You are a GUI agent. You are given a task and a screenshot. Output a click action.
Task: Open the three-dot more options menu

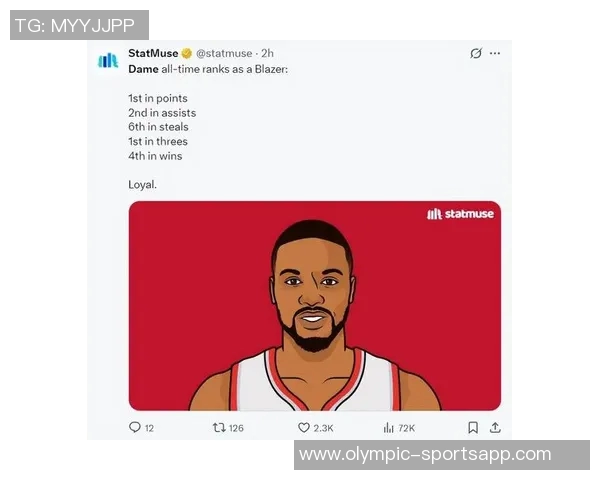pyautogui.click(x=495, y=53)
